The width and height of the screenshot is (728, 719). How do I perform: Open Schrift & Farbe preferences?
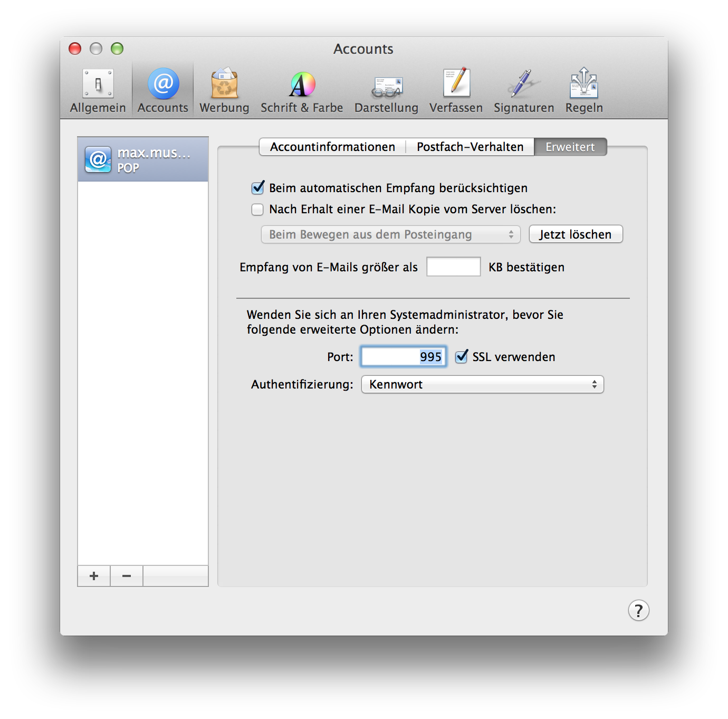click(x=302, y=91)
